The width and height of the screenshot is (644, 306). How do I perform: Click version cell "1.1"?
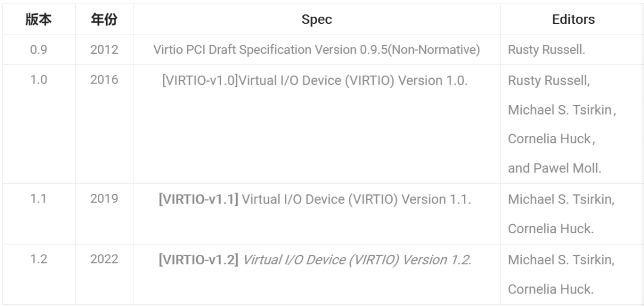[x=38, y=199]
